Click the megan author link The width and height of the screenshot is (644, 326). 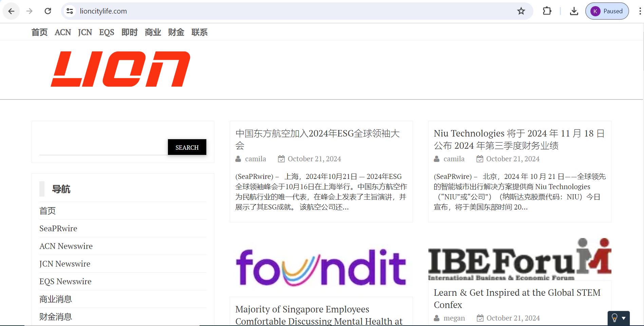click(454, 318)
